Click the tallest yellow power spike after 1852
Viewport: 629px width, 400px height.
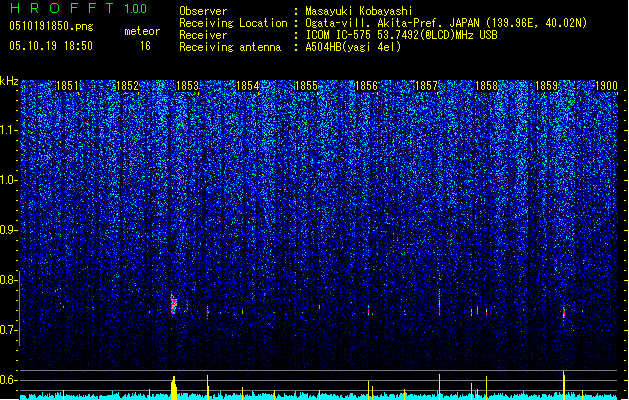174,388
